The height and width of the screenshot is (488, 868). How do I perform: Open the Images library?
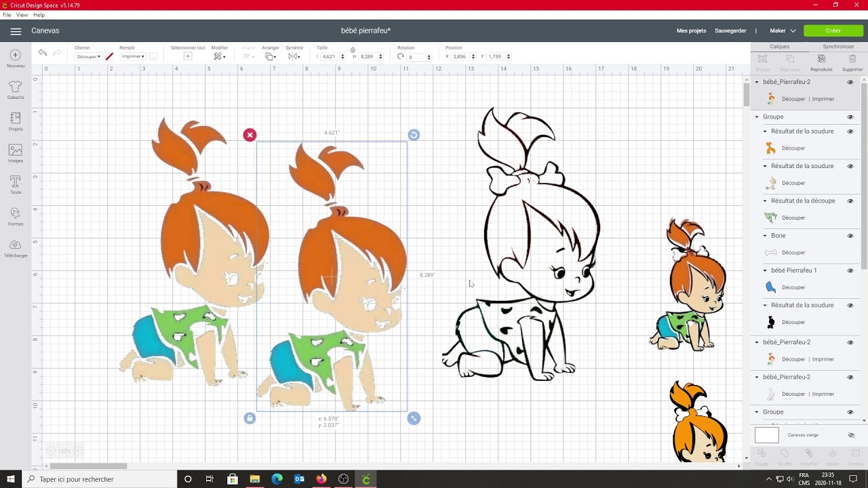[16, 154]
